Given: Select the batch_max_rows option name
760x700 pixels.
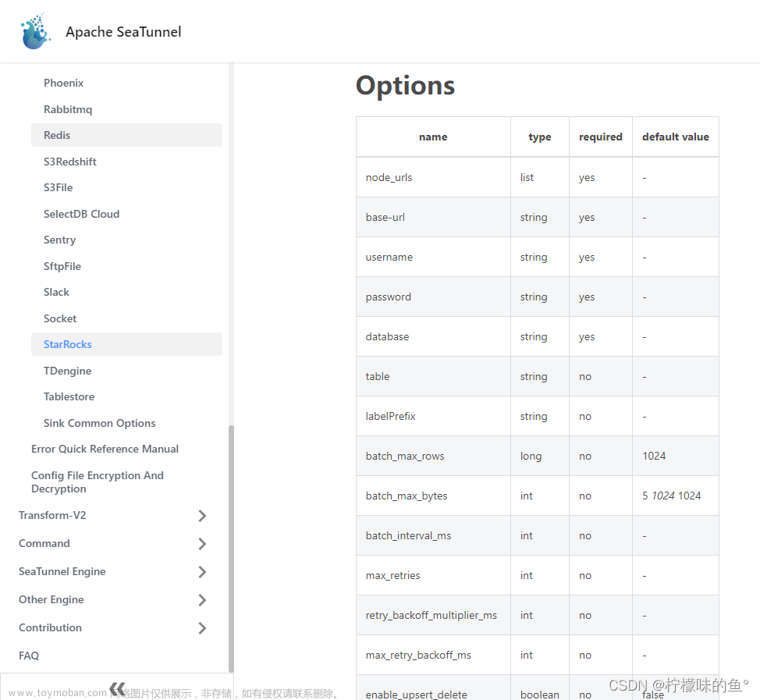Looking at the screenshot, I should 405,457.
